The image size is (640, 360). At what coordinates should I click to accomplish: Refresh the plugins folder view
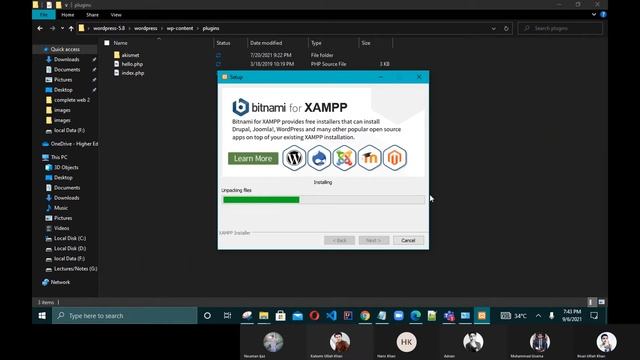click(x=506, y=29)
